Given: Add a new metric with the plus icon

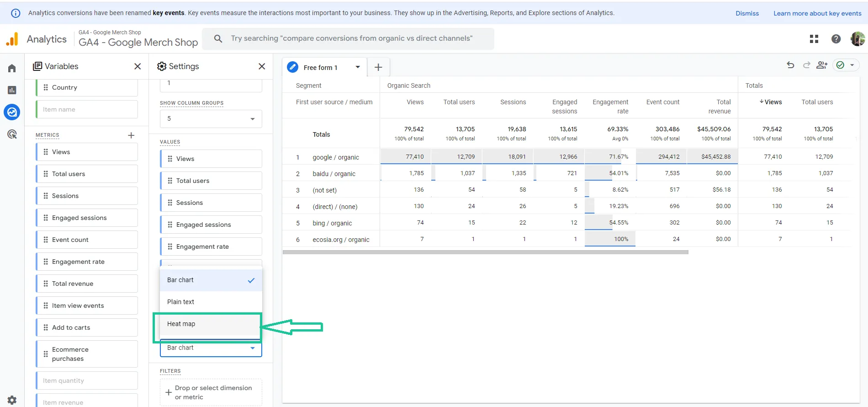Looking at the screenshot, I should tap(131, 135).
